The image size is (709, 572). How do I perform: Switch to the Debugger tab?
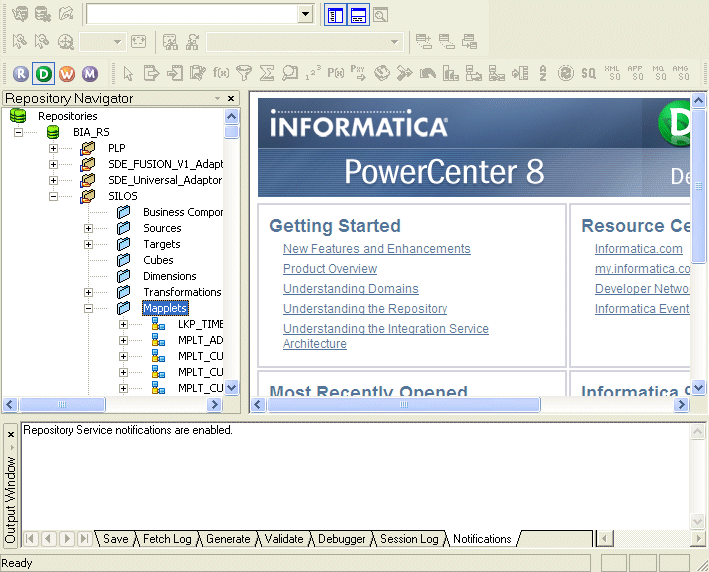(342, 539)
